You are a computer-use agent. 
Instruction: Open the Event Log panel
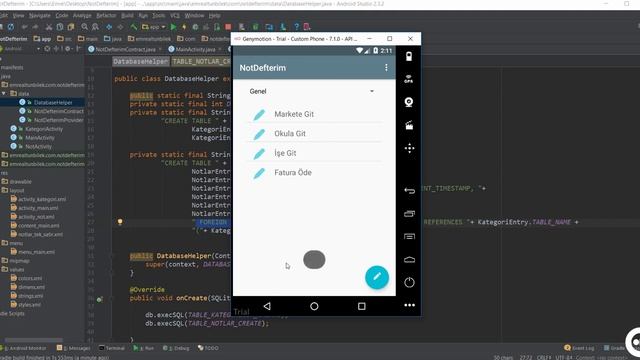pos(579,348)
